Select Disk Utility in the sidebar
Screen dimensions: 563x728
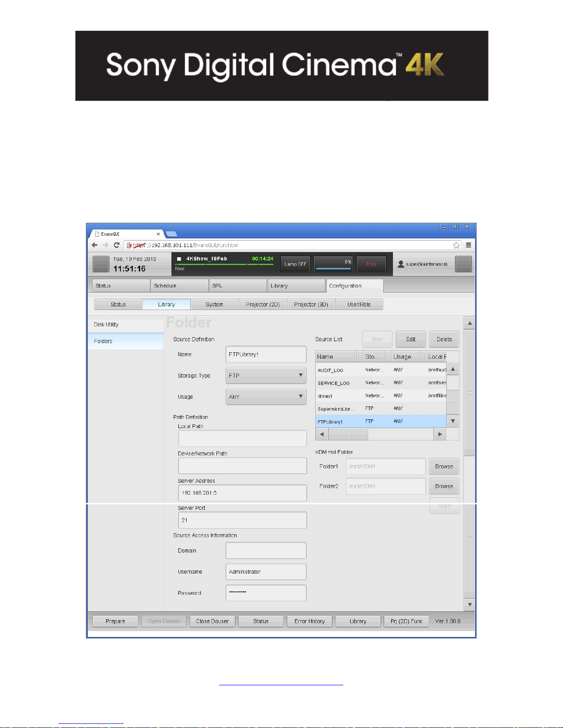coord(125,324)
